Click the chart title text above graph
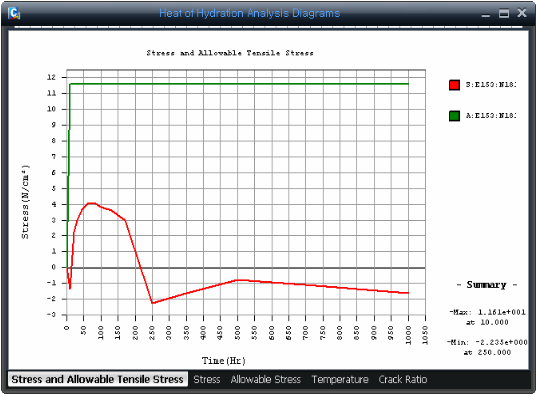 pyautogui.click(x=230, y=53)
